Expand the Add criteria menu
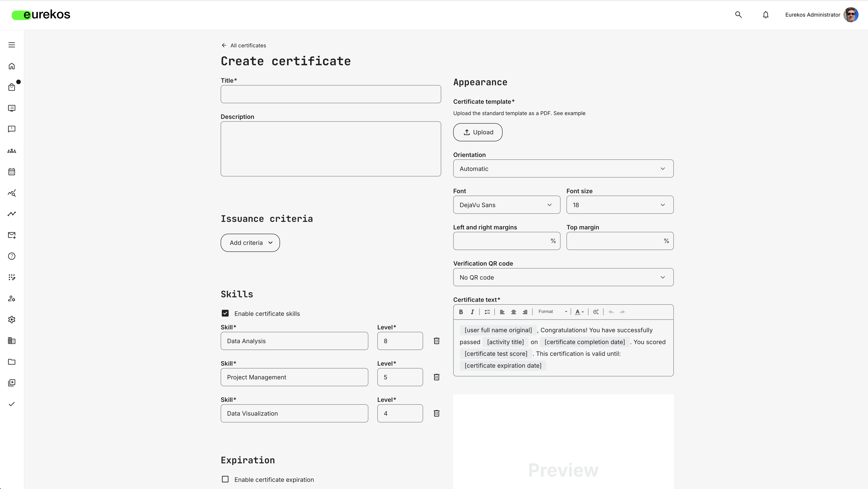 point(250,243)
